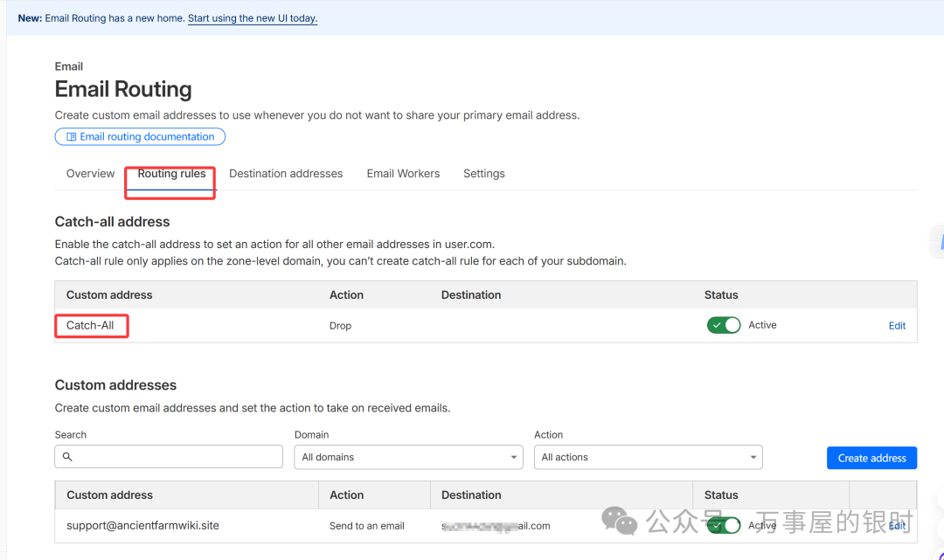Viewport: 944px width, 560px height.
Task: Expand the Domain filter dropdown
Action: point(408,457)
